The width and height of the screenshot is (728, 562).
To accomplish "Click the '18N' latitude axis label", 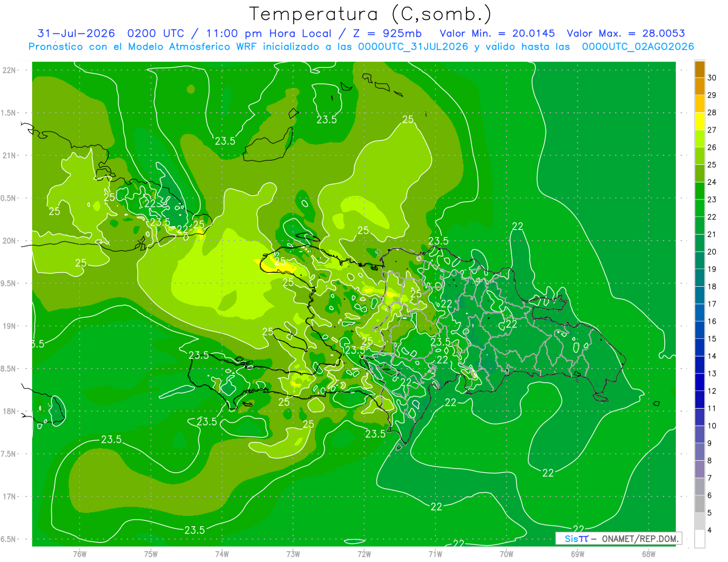I will [x=10, y=411].
